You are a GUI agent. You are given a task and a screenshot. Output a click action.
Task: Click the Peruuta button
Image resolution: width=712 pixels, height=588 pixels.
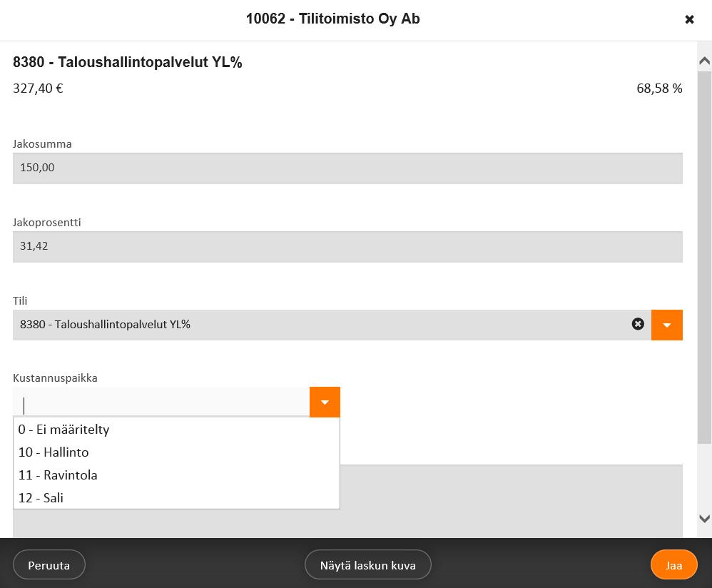pyautogui.click(x=49, y=565)
